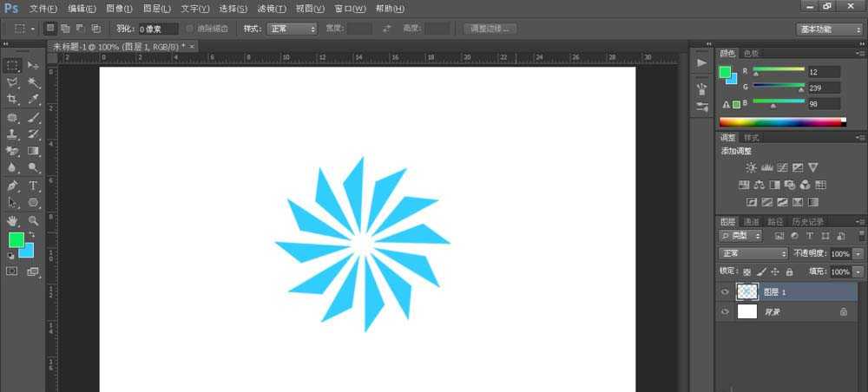Add a Brightness/Contrast adjustment

tap(751, 167)
